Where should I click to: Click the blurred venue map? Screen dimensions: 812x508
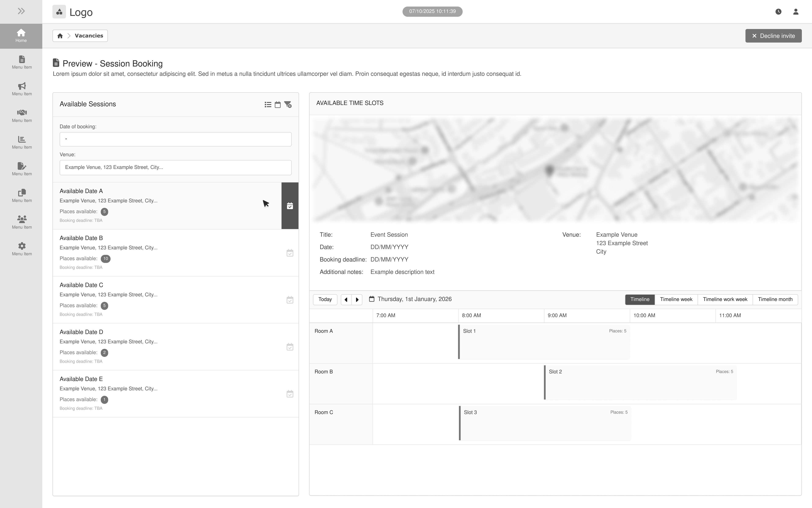pos(555,170)
